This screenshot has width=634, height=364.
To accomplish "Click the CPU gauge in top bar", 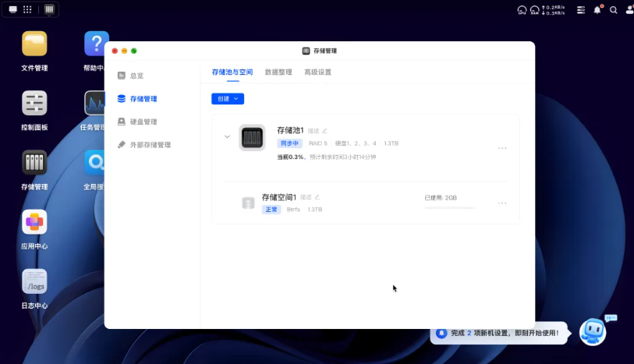I will coord(522,10).
